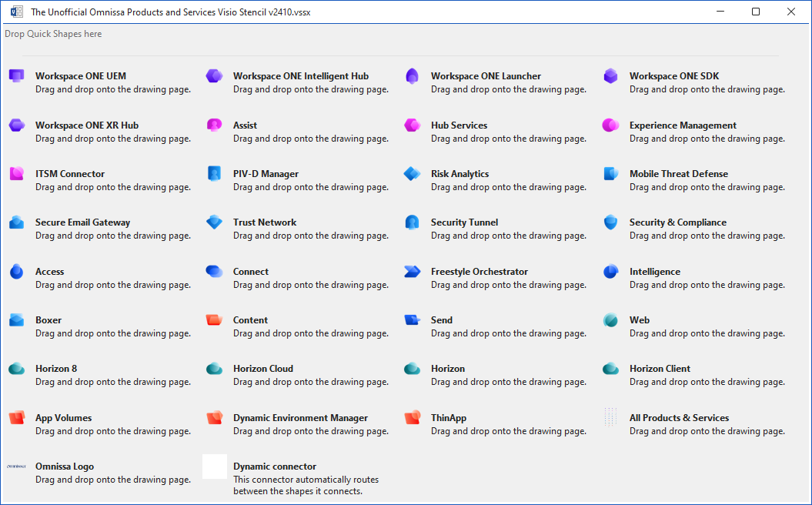Click the Workspace ONE XR Hub icon

point(17,125)
